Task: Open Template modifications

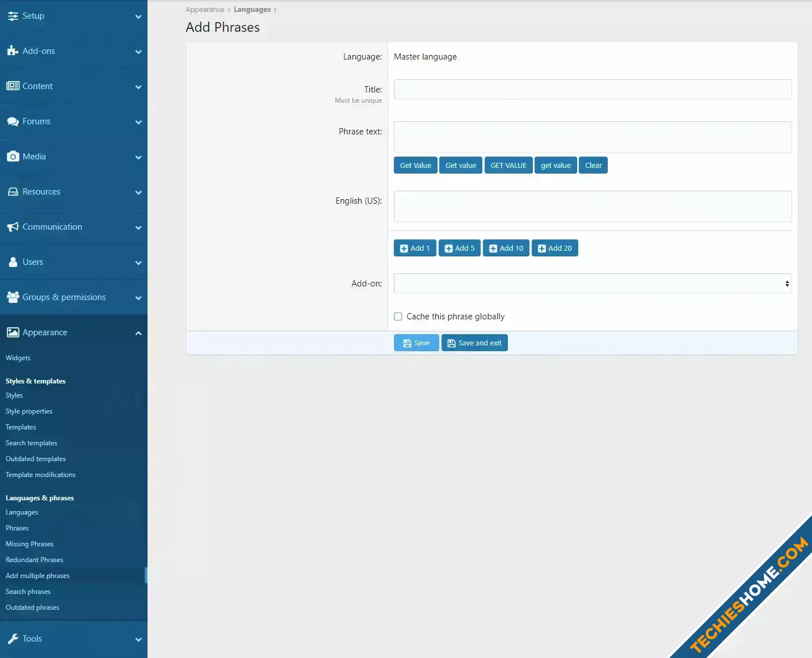Action: 40,475
